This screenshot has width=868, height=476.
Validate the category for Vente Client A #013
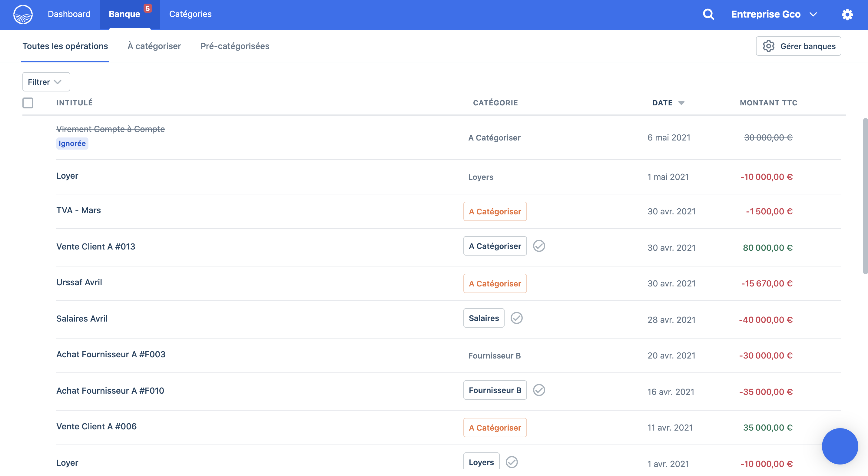pos(539,246)
